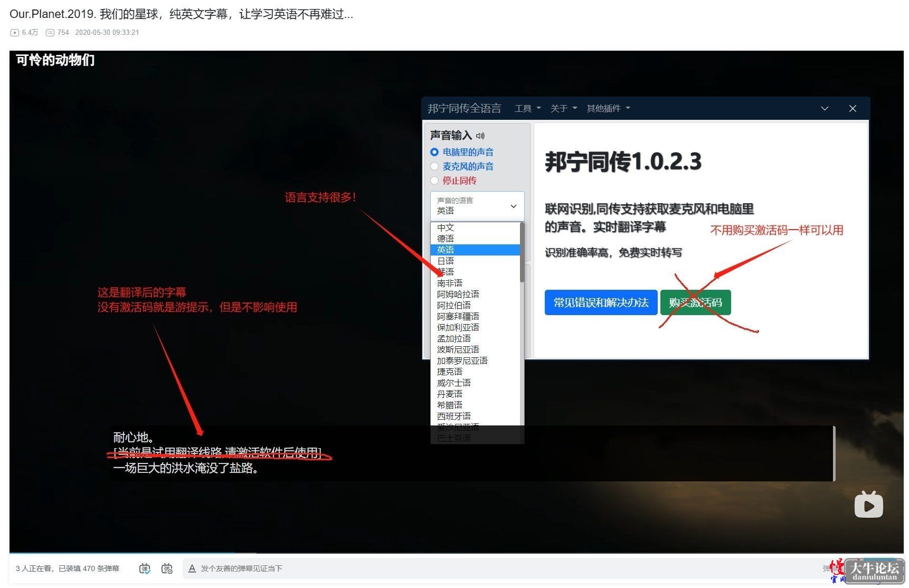Click 常见错误和解决办法 button
Image resolution: width=909 pixels, height=588 pixels.
click(x=601, y=302)
